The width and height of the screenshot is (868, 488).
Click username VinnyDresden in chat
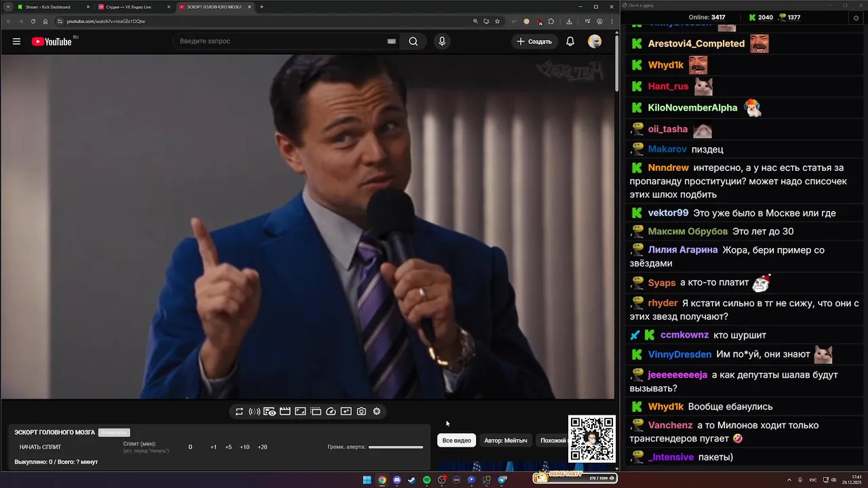[679, 354]
